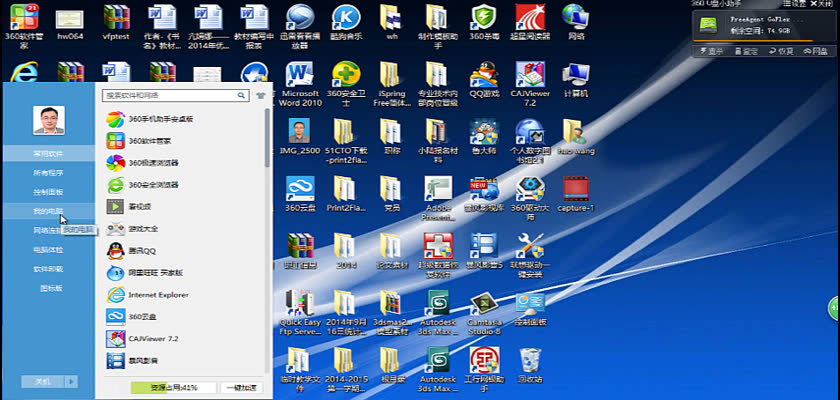Launch 游戏大全 from the start menu
The height and width of the screenshot is (400, 840).
tap(132, 229)
